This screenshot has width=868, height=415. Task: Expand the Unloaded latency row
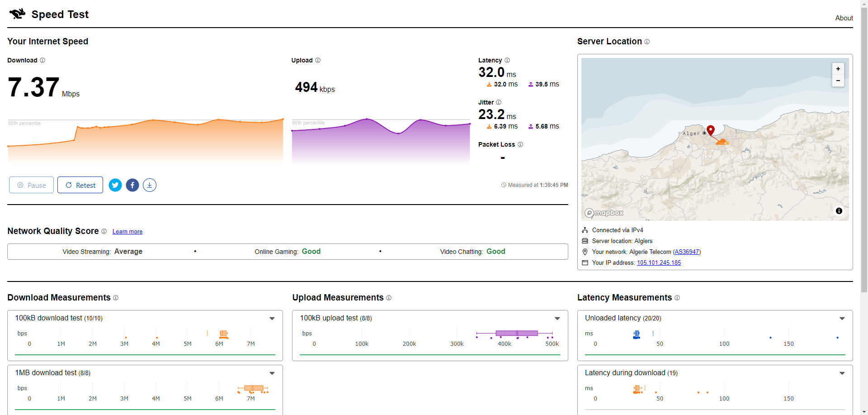[x=842, y=319]
